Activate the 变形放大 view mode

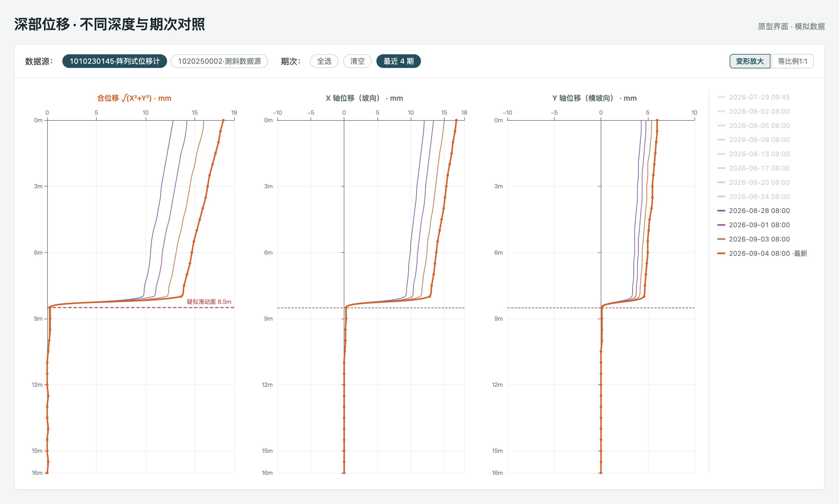pyautogui.click(x=750, y=61)
